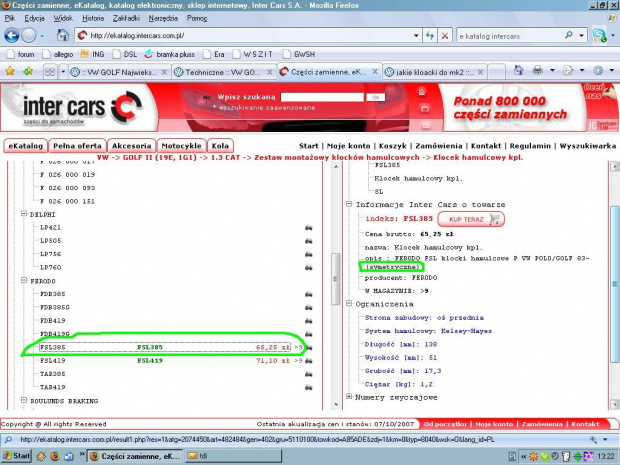
Task: Collapse the ROULUNDS BRAKING tree group
Action: pos(24,400)
